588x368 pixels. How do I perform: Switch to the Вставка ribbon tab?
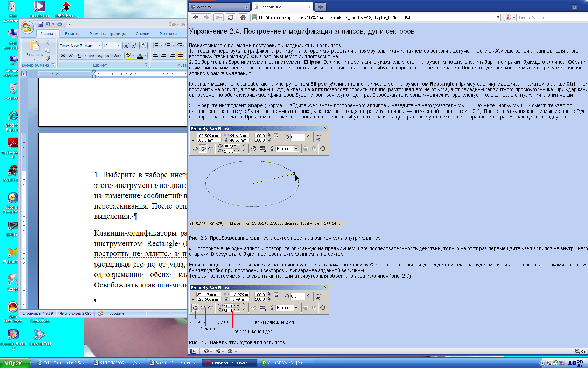(x=72, y=34)
